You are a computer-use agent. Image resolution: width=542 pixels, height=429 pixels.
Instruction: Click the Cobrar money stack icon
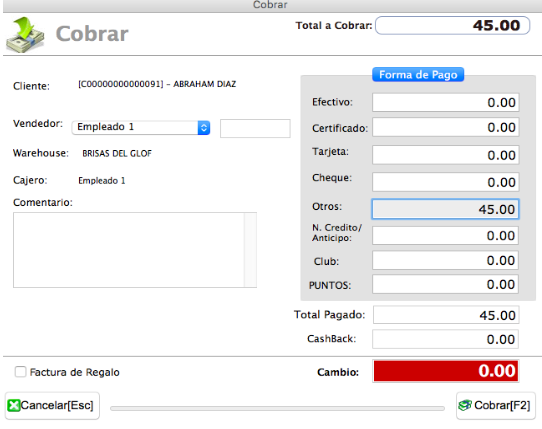tap(25, 35)
